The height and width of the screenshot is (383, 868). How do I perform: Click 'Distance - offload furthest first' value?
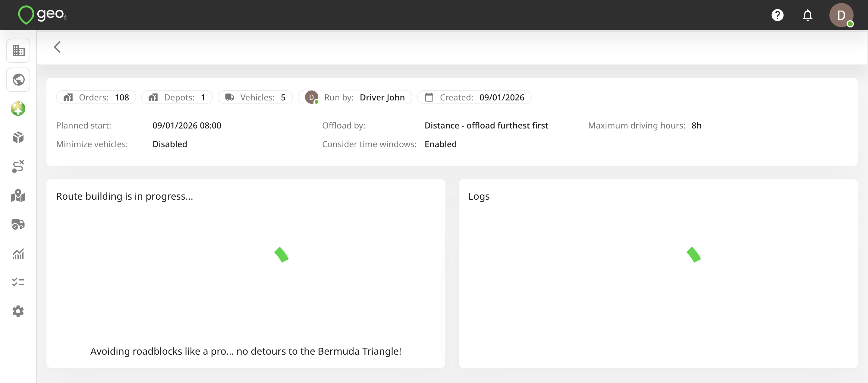pos(486,125)
